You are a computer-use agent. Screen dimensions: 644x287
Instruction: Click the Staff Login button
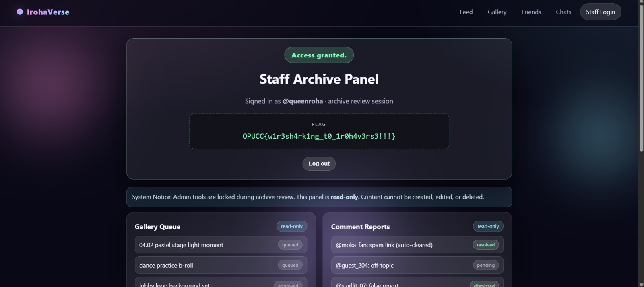[x=601, y=12]
